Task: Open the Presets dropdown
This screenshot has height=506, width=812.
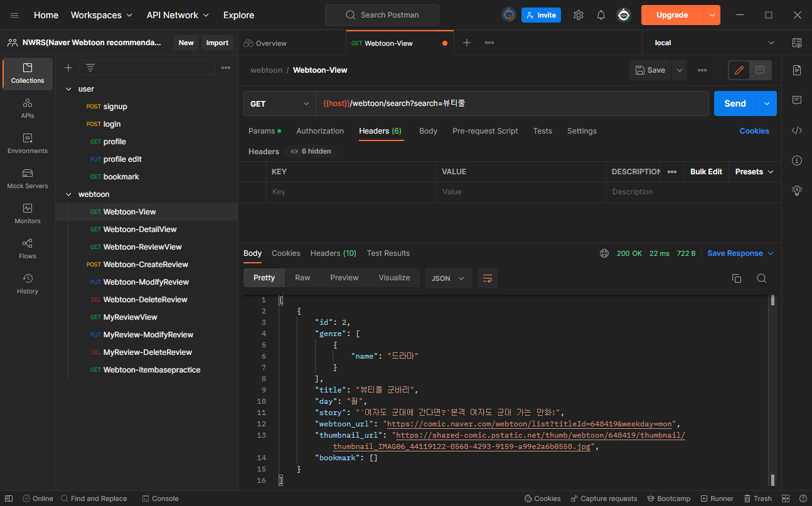Action: pos(754,172)
